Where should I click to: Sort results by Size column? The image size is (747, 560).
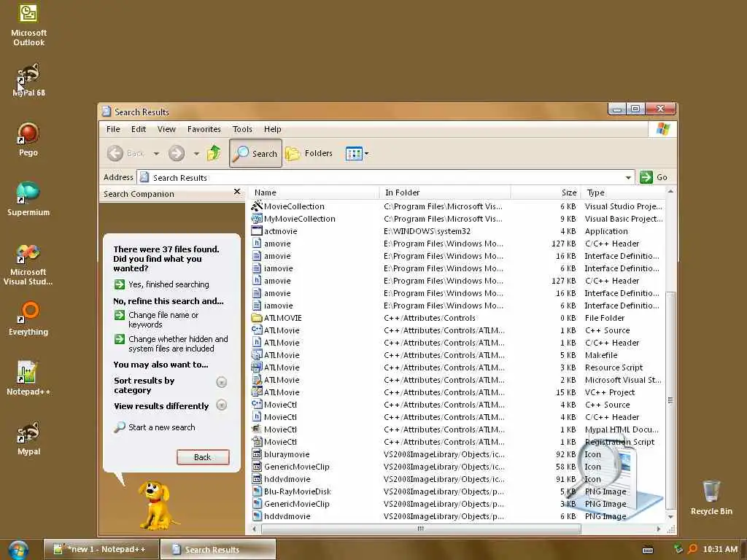[546, 192]
